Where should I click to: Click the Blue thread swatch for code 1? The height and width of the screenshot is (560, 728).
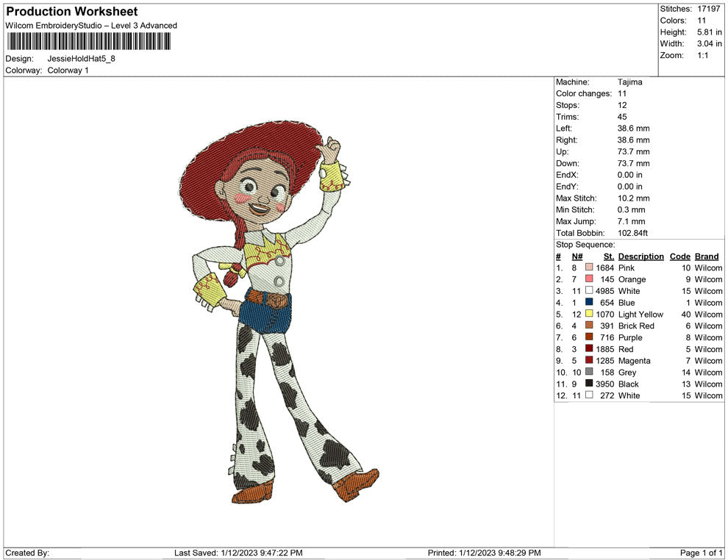[x=588, y=302]
